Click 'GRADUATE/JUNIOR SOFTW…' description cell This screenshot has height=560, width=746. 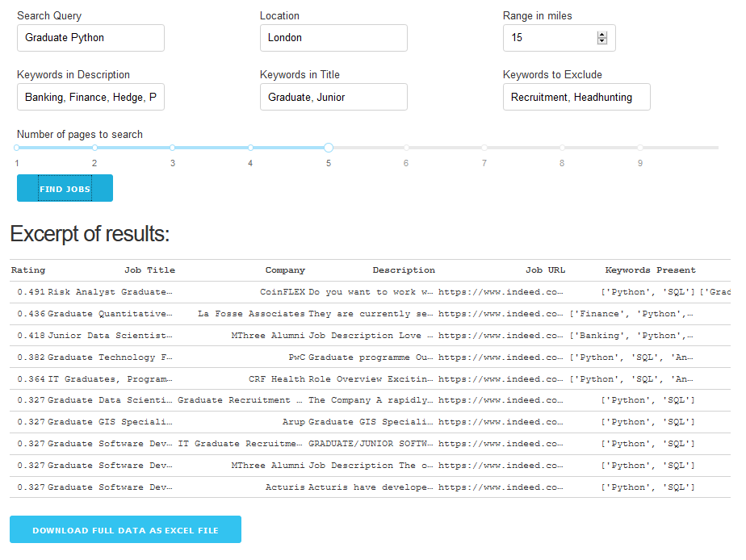coord(371,444)
